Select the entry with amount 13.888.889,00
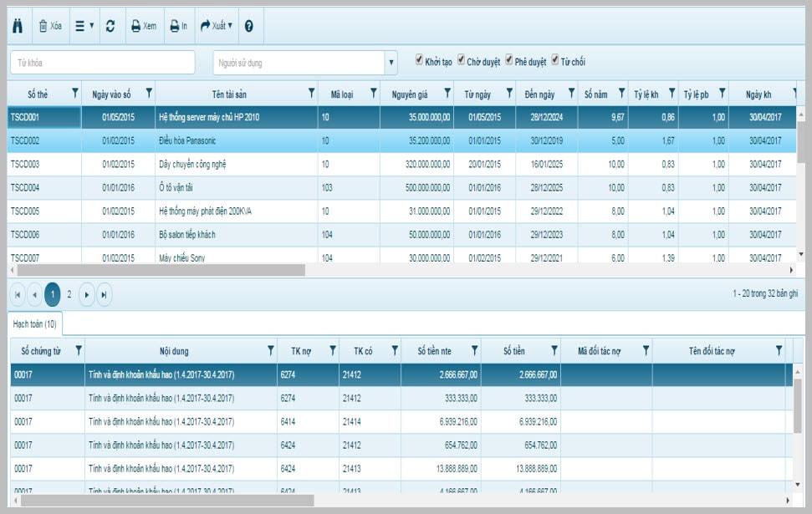 [x=401, y=468]
